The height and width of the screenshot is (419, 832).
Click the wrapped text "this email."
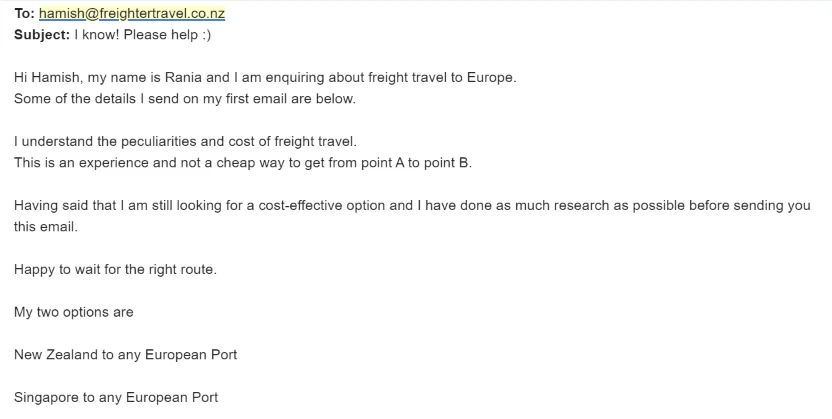[45, 226]
